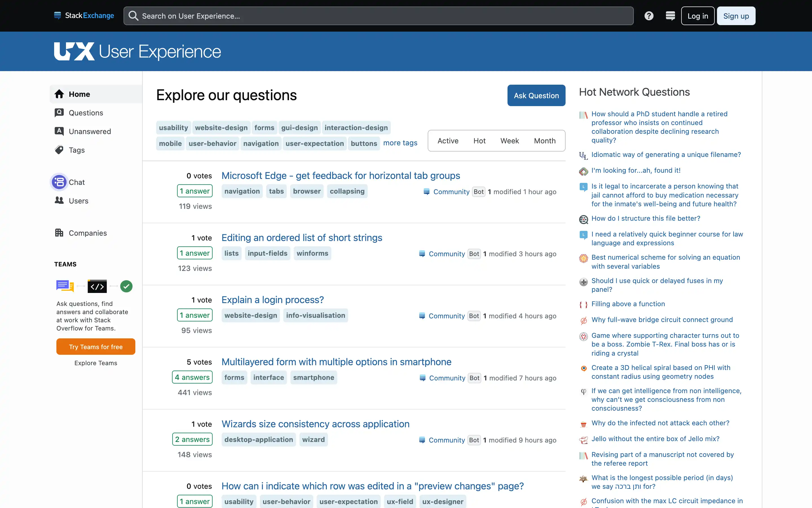Open the Explore Teams link

[x=96, y=363]
